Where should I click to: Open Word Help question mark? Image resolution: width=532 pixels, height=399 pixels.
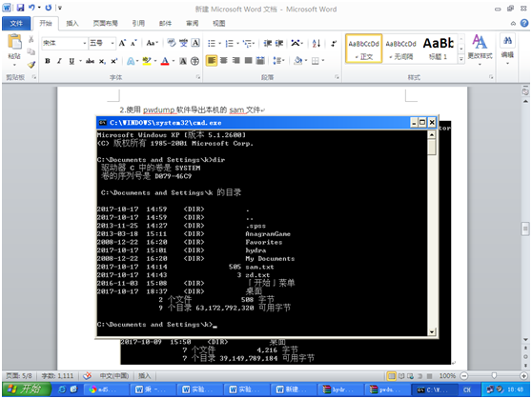pos(524,23)
